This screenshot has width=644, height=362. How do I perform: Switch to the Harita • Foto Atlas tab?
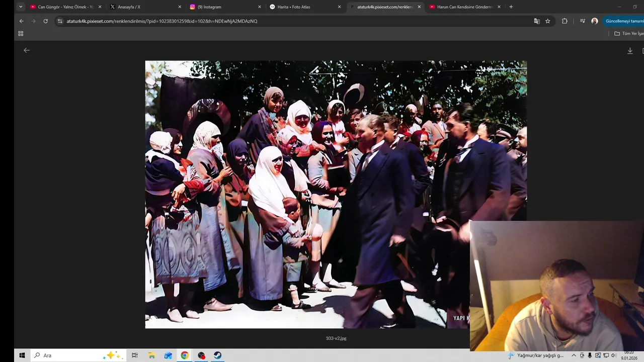(305, 7)
